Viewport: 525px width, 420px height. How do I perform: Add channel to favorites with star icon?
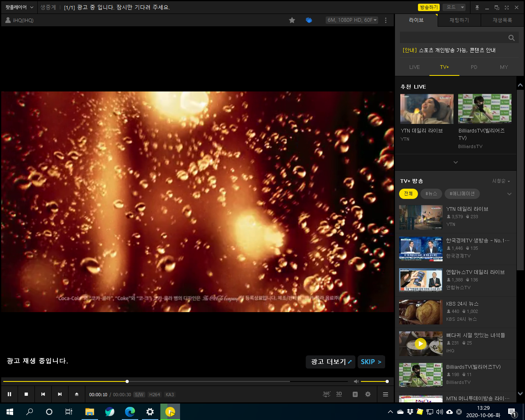tap(292, 20)
